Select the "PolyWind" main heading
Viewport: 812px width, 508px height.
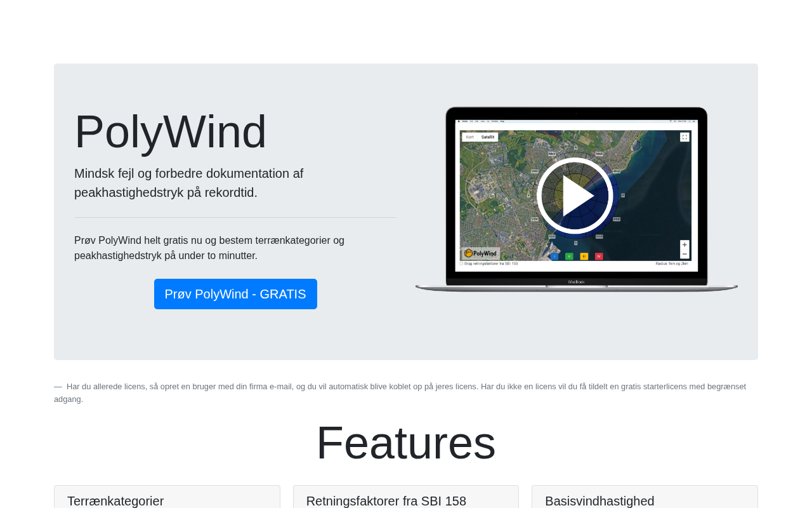point(171,131)
